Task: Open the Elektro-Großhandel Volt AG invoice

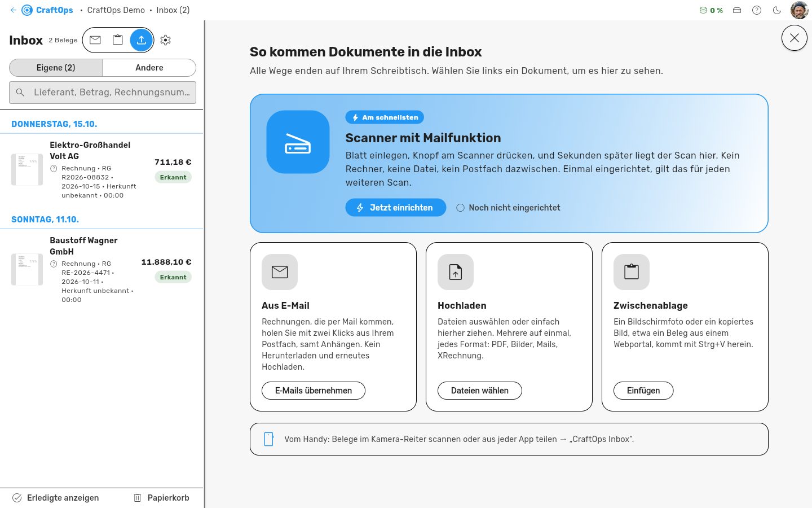Action: click(101, 170)
